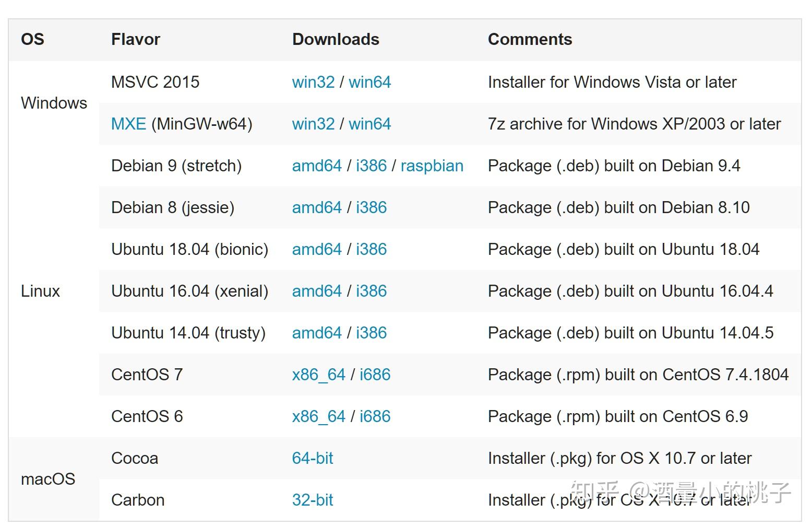Download the MSVC 2015 win64 installer

(x=369, y=82)
